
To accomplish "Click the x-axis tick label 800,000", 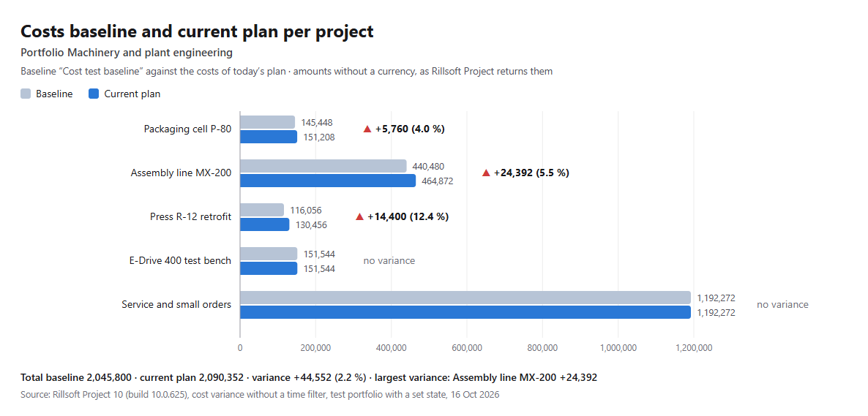I will click(x=542, y=348).
